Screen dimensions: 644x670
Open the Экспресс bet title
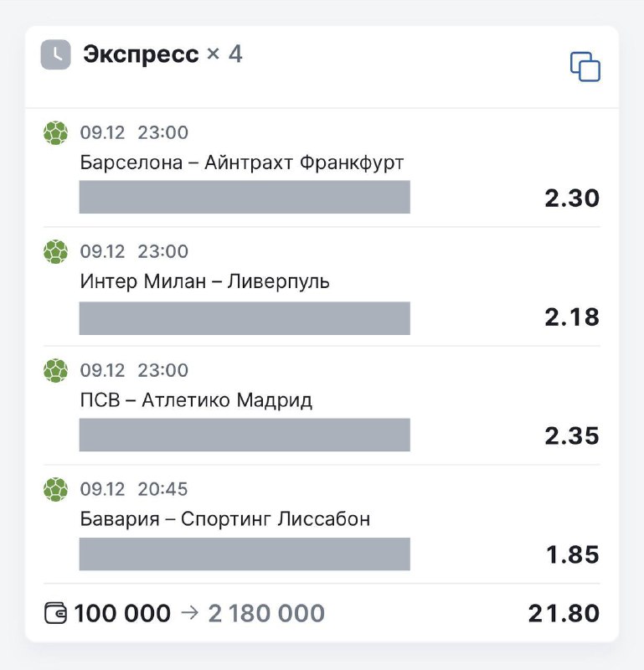point(141,54)
